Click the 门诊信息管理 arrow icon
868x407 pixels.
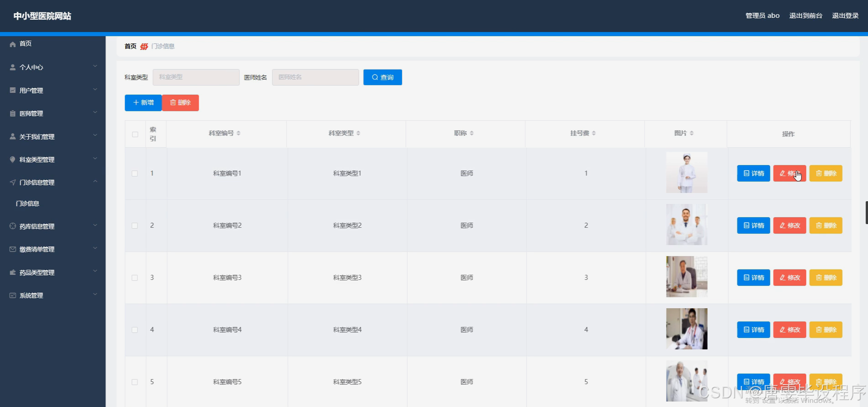pyautogui.click(x=13, y=182)
